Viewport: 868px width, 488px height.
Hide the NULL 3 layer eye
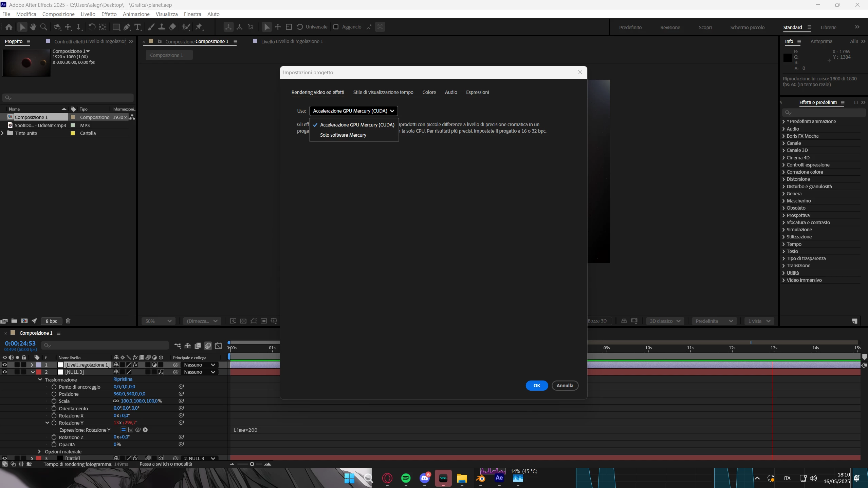[x=5, y=372]
